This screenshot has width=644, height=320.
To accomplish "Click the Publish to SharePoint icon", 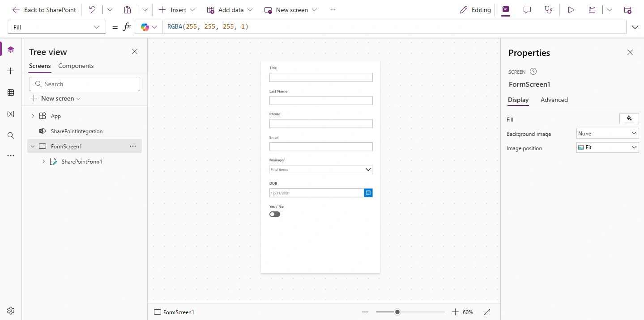I will coord(627,10).
